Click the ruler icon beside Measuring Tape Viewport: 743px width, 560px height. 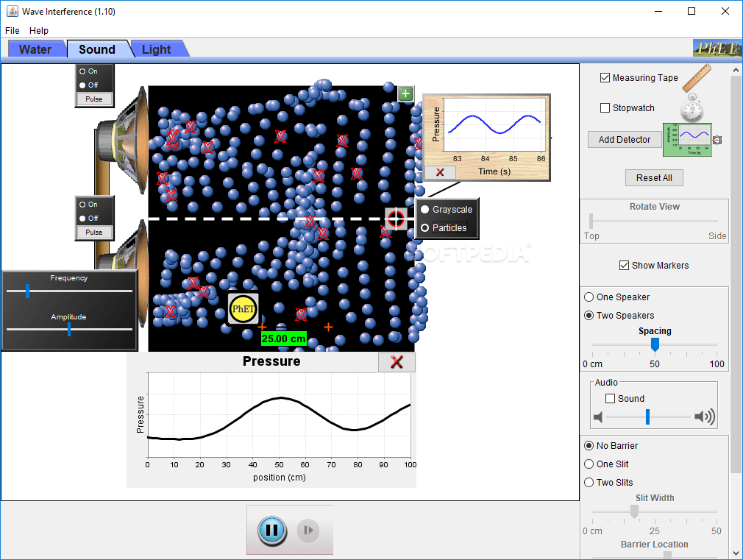coord(697,78)
